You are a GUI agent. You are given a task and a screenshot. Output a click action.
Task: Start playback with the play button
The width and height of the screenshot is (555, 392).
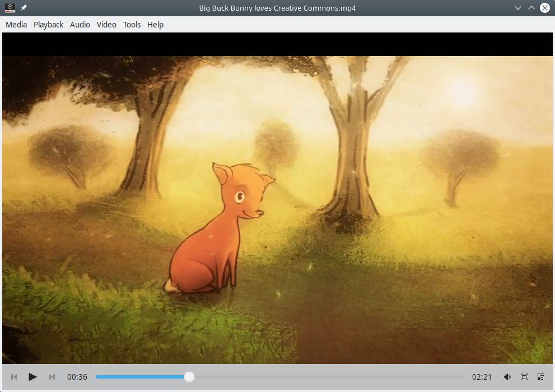tap(32, 377)
